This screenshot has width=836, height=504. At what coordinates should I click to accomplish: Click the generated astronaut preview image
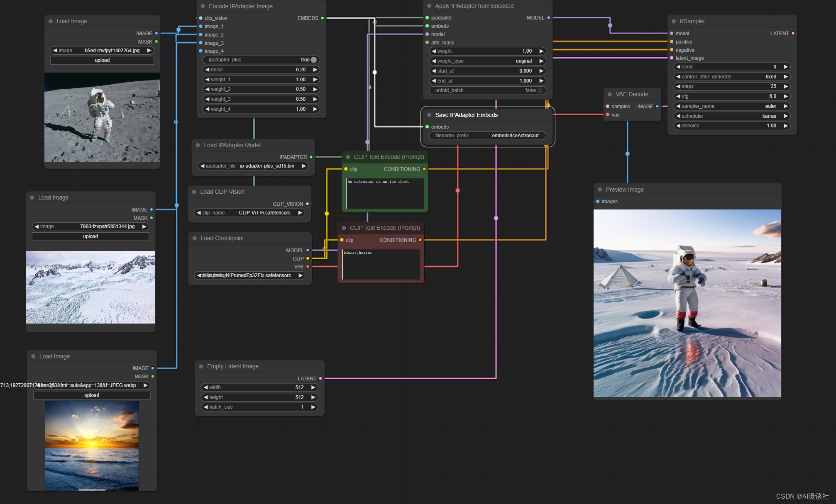click(687, 303)
